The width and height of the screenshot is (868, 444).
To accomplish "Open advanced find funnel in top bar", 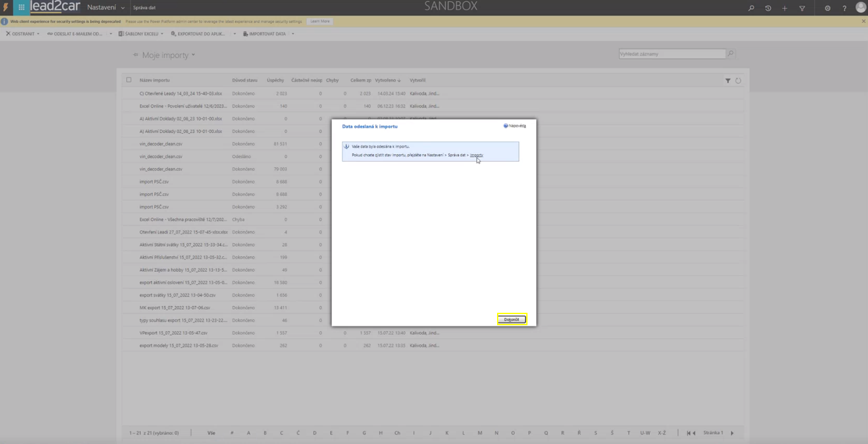I will point(802,8).
